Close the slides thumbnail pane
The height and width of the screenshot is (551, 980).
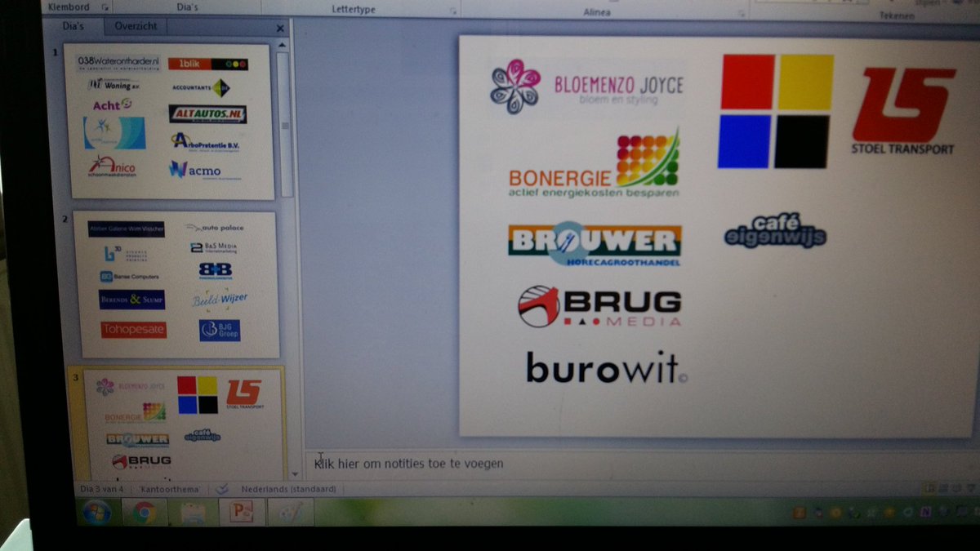280,28
